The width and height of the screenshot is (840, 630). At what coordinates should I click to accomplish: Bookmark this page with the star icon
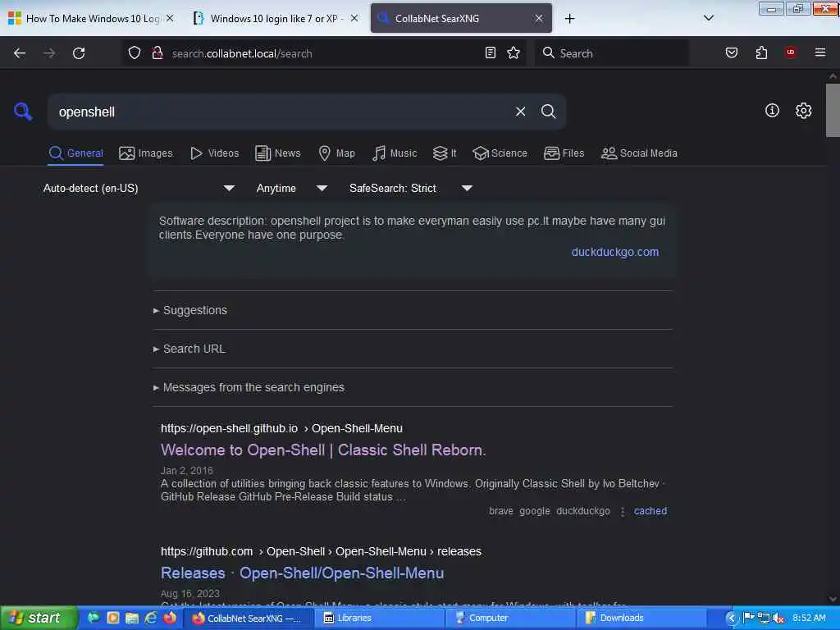[514, 52]
